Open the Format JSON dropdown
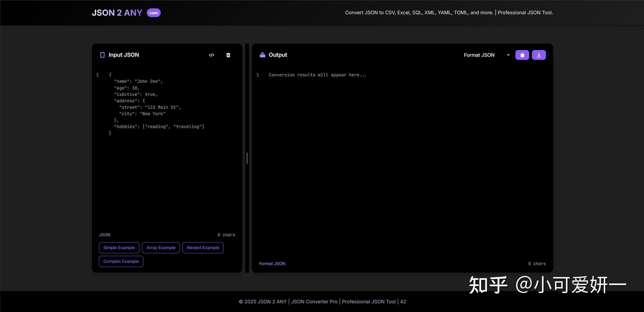This screenshot has height=312, width=644. 487,55
